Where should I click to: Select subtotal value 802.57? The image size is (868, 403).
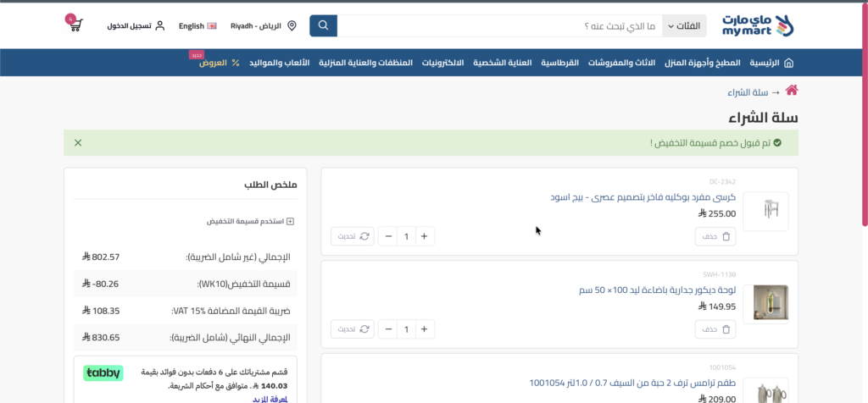(x=102, y=257)
